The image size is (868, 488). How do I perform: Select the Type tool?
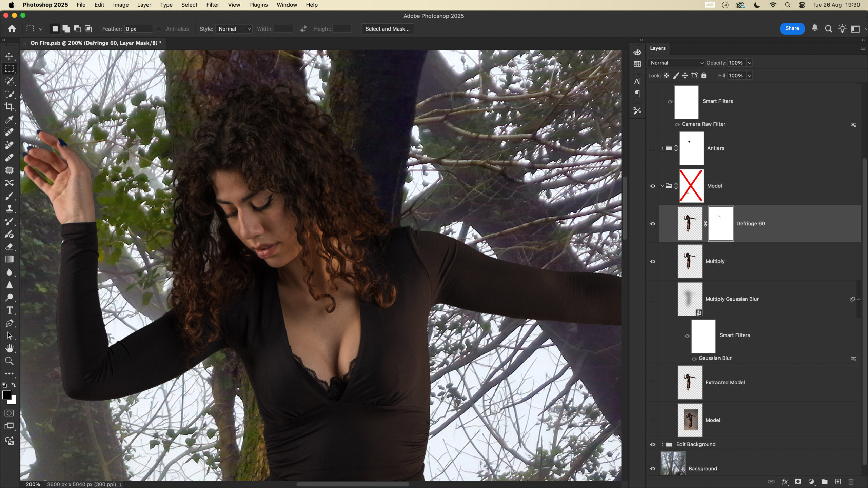click(x=9, y=310)
